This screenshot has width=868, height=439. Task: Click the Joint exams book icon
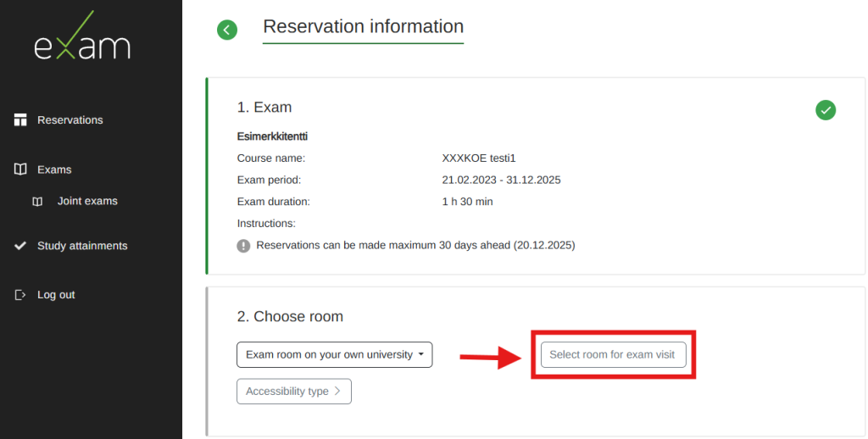(x=37, y=202)
